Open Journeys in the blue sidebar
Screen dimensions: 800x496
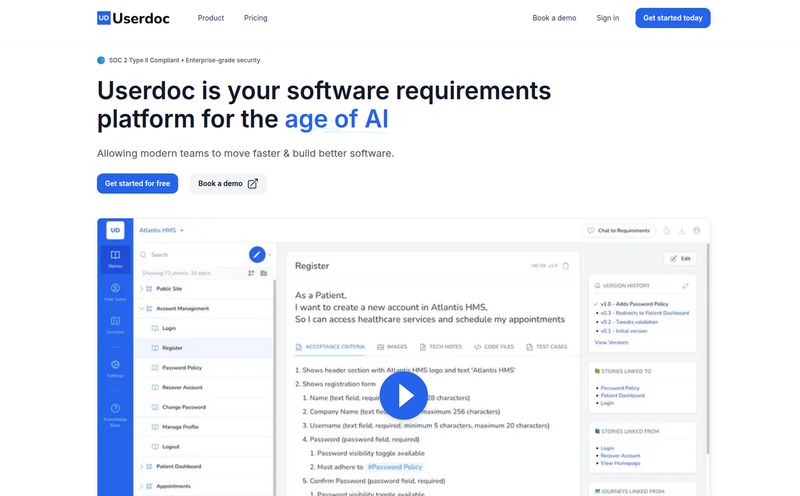click(115, 325)
